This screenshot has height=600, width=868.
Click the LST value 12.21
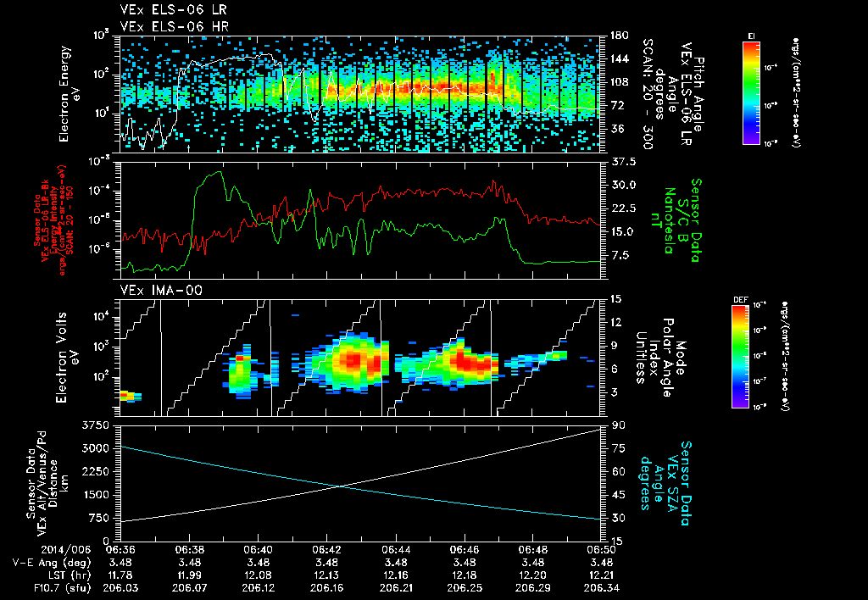click(601, 575)
